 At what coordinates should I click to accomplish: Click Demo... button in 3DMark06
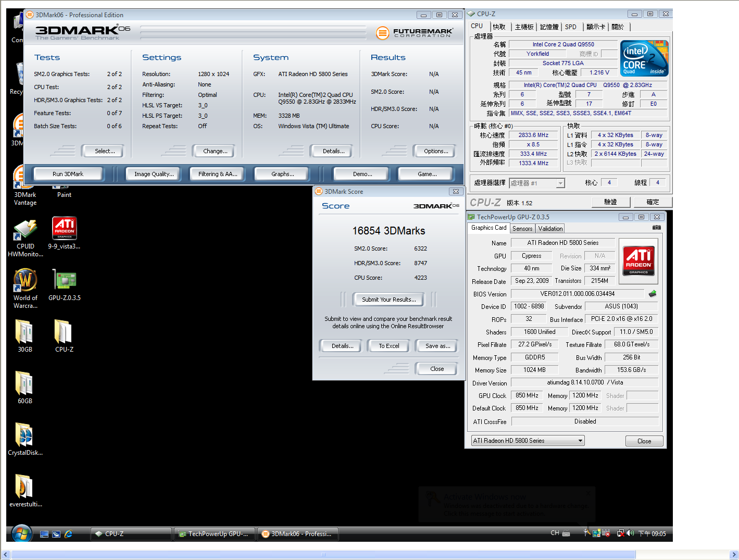click(362, 174)
